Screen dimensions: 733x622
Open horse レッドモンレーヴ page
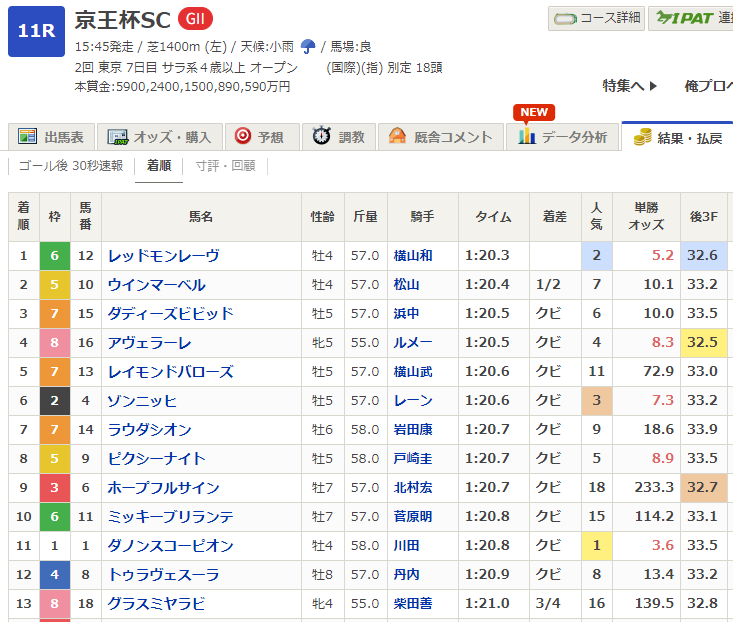[164, 256]
